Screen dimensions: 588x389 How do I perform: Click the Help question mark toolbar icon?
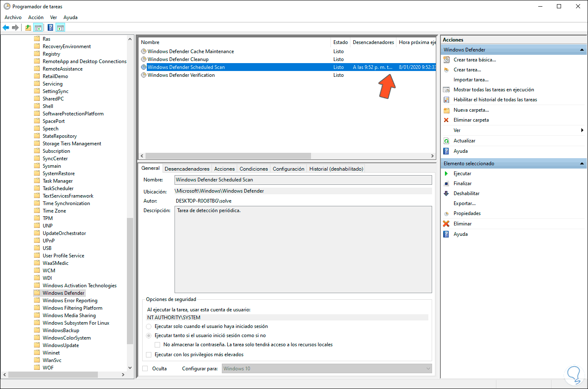coord(50,27)
